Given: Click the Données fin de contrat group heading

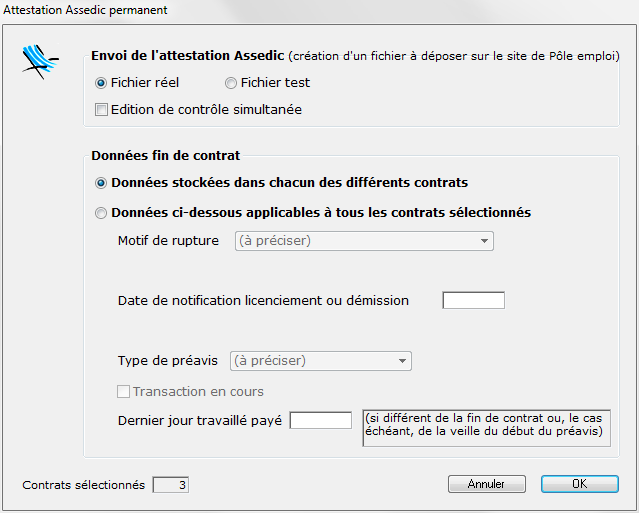Looking at the screenshot, I should click(165, 156).
